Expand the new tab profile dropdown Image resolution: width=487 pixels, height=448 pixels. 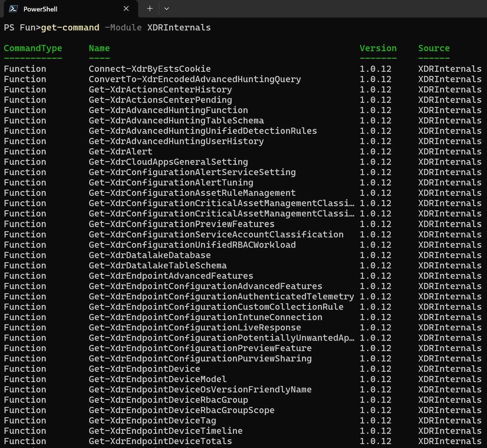tap(166, 9)
